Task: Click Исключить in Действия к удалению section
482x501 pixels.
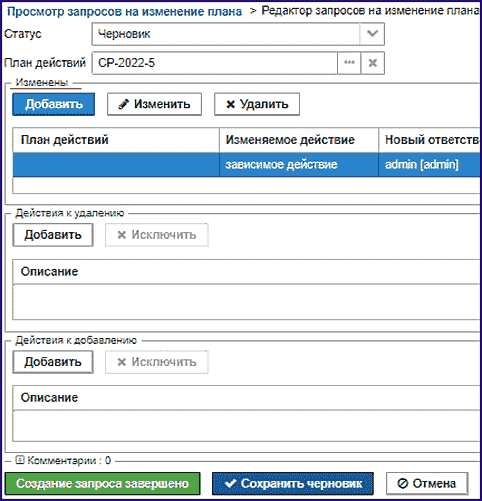Action: pos(157,235)
